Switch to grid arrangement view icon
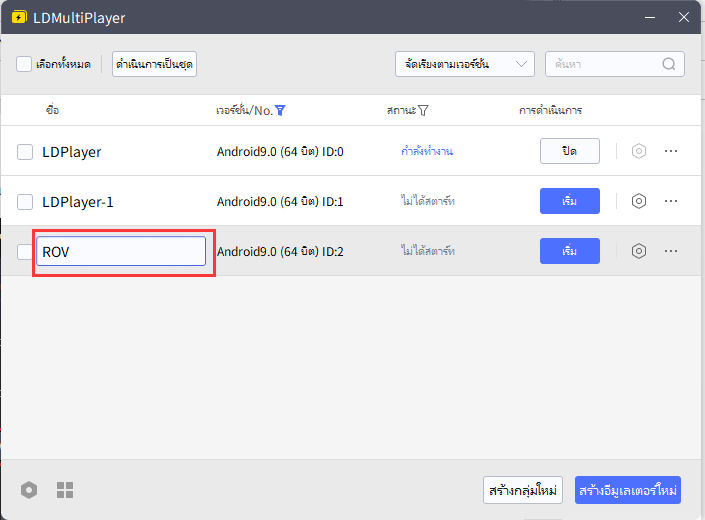Screen dimensions: 705x520 (x=65, y=490)
